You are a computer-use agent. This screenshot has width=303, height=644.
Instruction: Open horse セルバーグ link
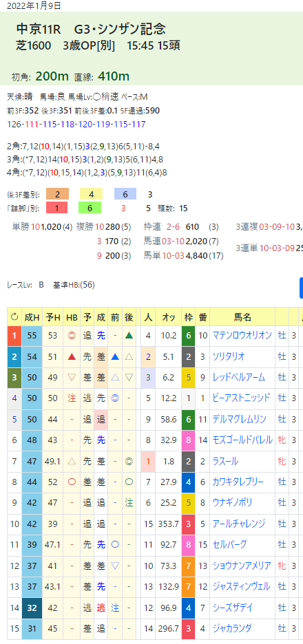[229, 544]
